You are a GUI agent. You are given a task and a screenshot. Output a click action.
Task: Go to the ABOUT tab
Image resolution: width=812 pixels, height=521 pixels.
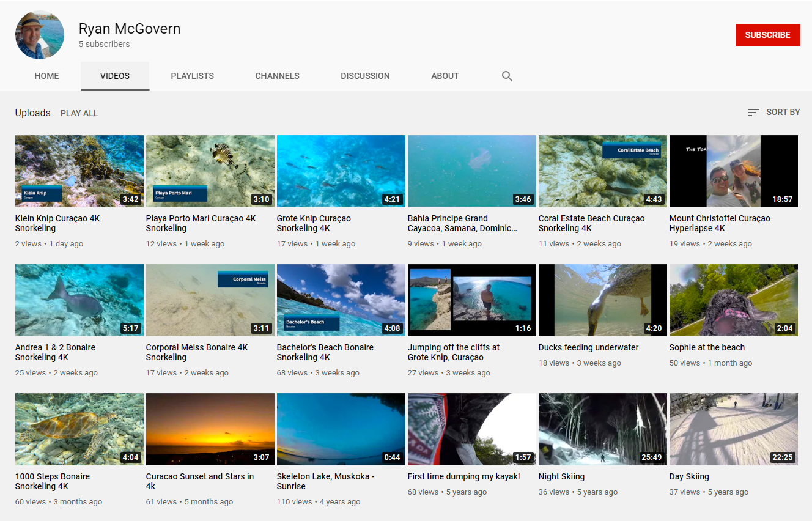coord(445,76)
